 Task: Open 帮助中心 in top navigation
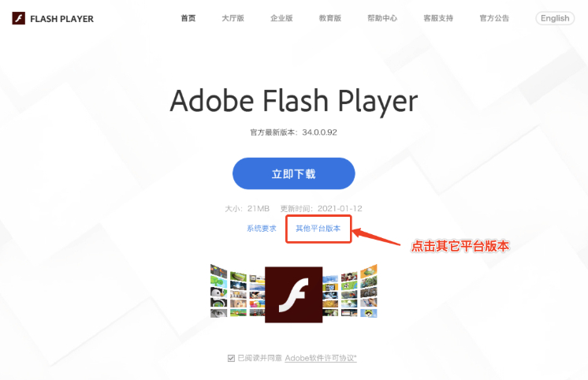[x=382, y=18]
